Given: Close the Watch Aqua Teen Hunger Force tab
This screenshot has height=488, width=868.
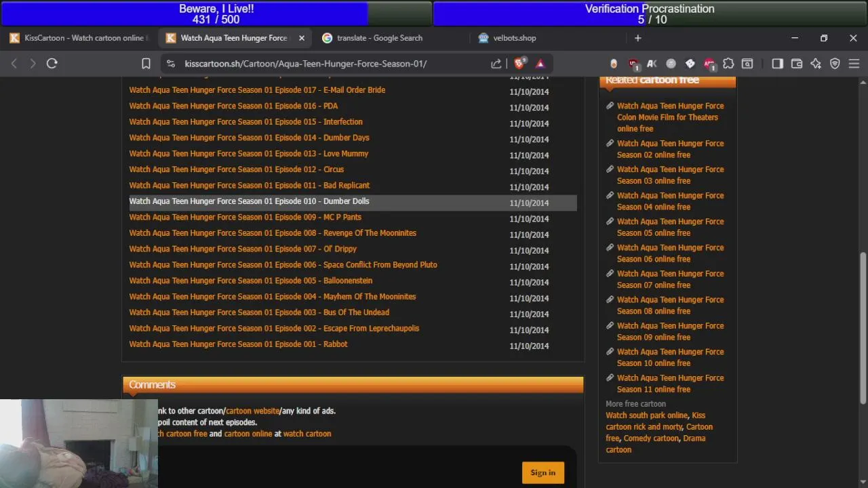Looking at the screenshot, I should click(x=302, y=38).
